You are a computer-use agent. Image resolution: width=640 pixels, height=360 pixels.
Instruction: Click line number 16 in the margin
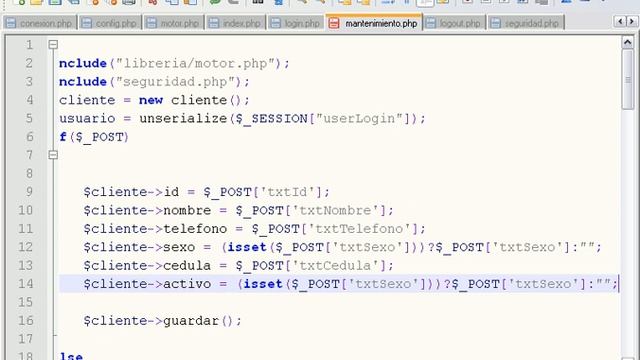(x=25, y=320)
